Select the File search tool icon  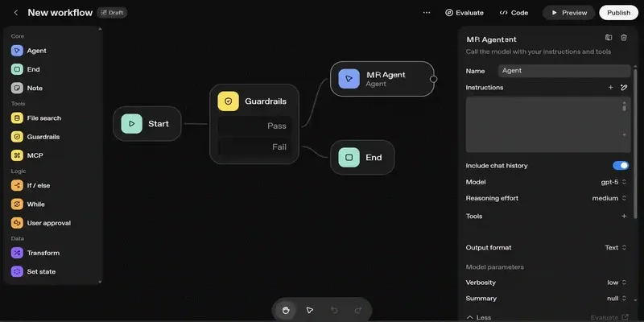(x=17, y=118)
